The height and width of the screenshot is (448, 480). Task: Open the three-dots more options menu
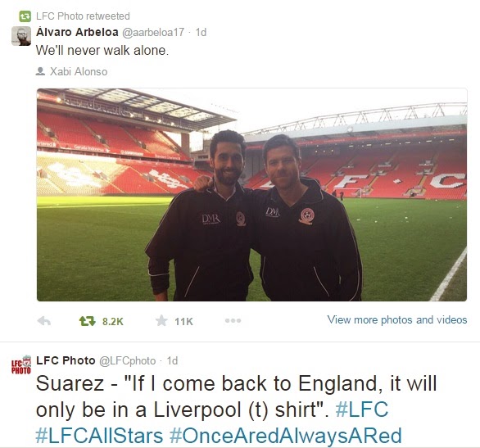233,321
